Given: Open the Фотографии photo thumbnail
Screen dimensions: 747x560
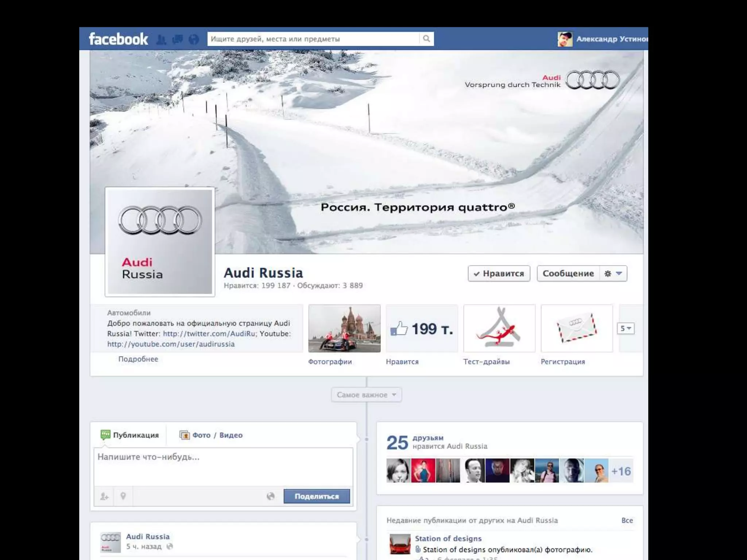Looking at the screenshot, I should click(344, 328).
